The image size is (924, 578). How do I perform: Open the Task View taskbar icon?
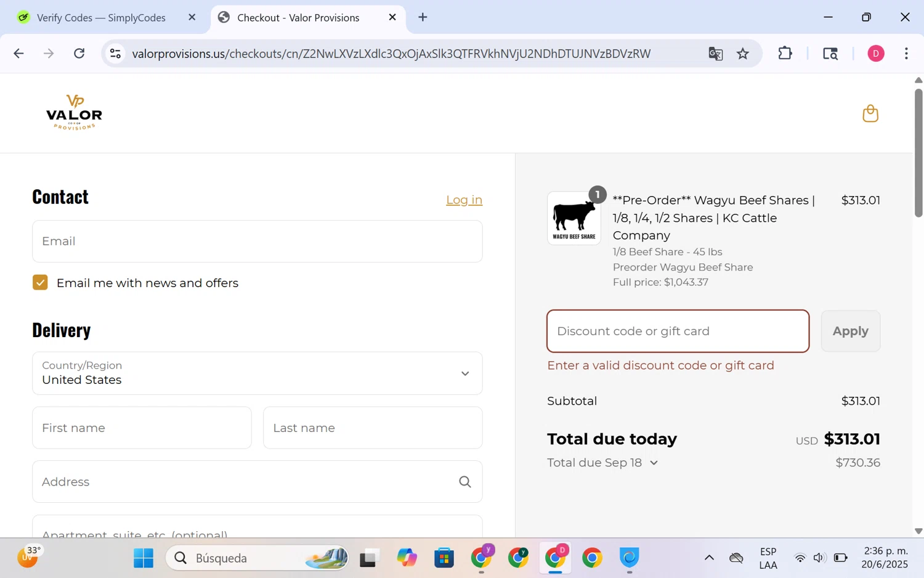(x=368, y=558)
